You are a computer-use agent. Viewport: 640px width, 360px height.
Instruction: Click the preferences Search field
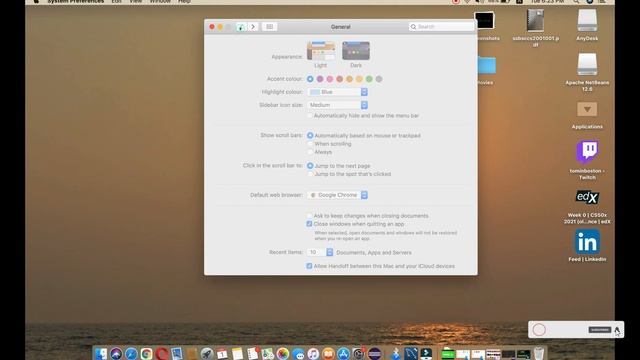[x=441, y=27]
